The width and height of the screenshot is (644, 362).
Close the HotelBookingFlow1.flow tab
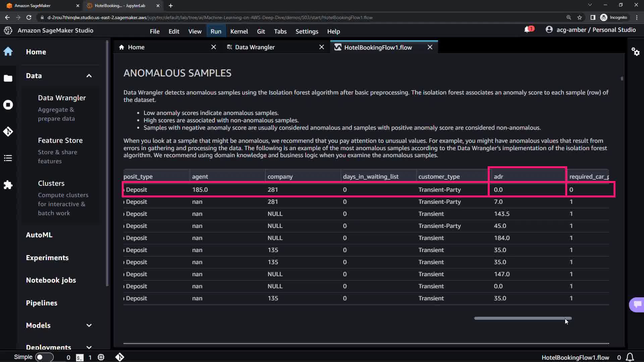tap(430, 47)
